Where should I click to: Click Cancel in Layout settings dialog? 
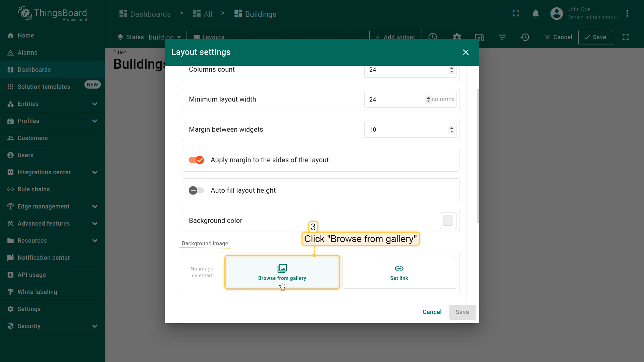[432, 312]
